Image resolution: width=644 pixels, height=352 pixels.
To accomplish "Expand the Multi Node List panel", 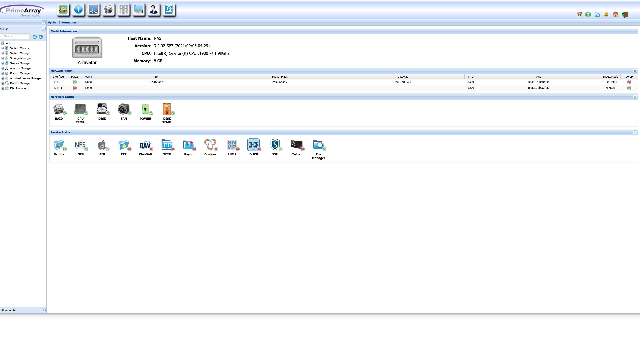I will pyautogui.click(x=43, y=310).
